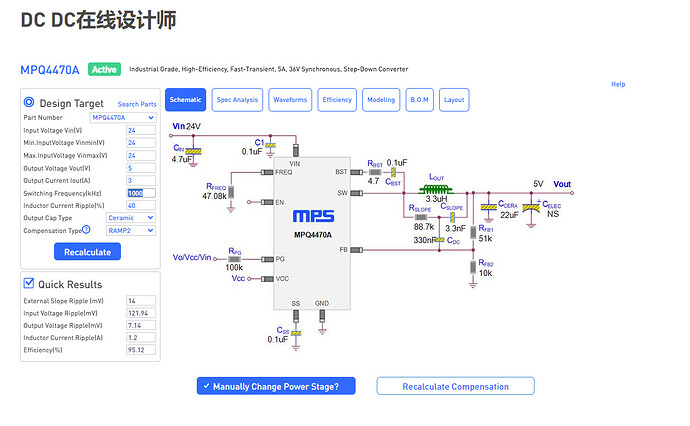Click the RSLOPE 88.7k resistor symbol
The image size is (690, 426).
pos(421,217)
